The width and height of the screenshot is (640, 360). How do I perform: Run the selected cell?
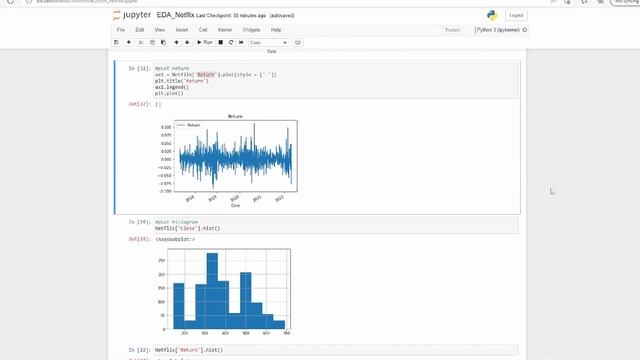(x=205, y=42)
